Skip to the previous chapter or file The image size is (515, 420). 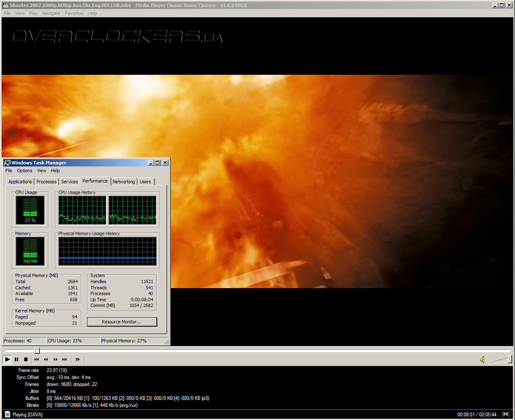coord(37,359)
